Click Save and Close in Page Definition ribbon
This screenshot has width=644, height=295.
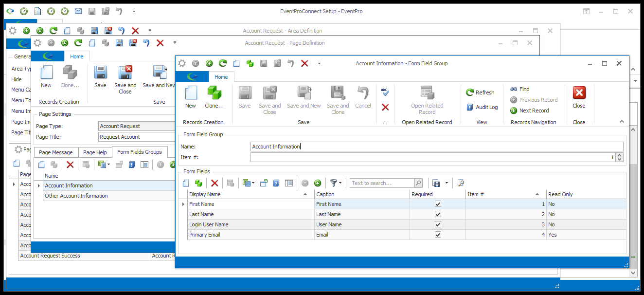click(x=125, y=80)
